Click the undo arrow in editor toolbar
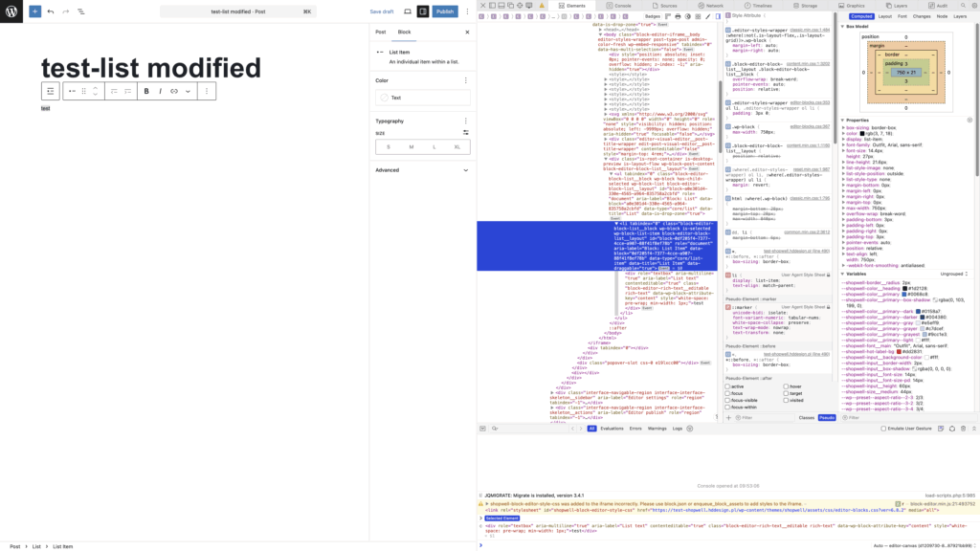The width and height of the screenshot is (980, 551). click(51, 11)
